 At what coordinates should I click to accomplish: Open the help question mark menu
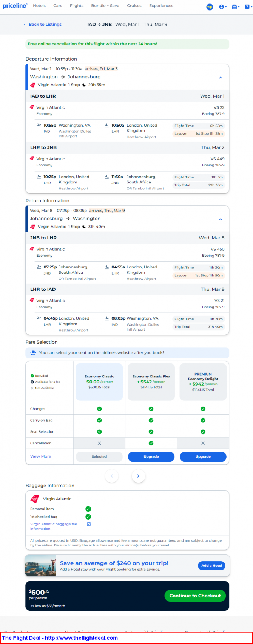point(248,7)
